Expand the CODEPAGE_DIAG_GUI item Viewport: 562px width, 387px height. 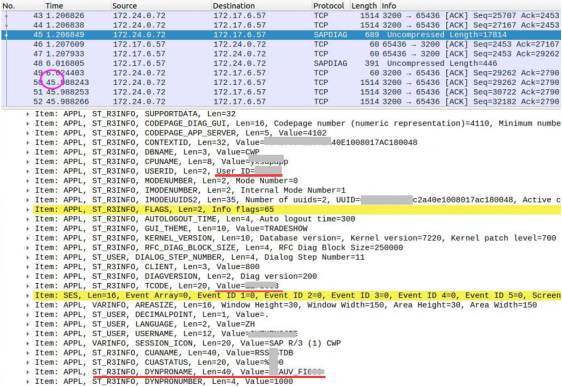[x=28, y=124]
